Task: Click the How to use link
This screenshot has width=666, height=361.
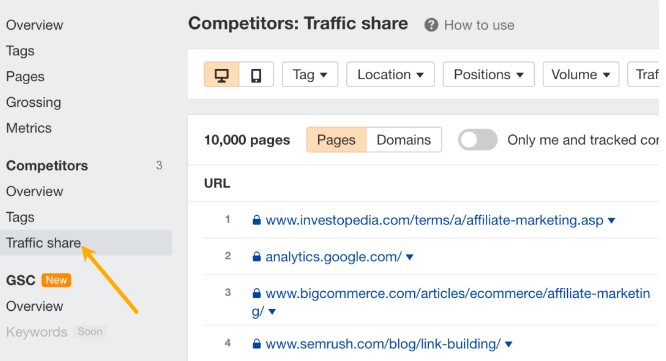Action: 479,25
